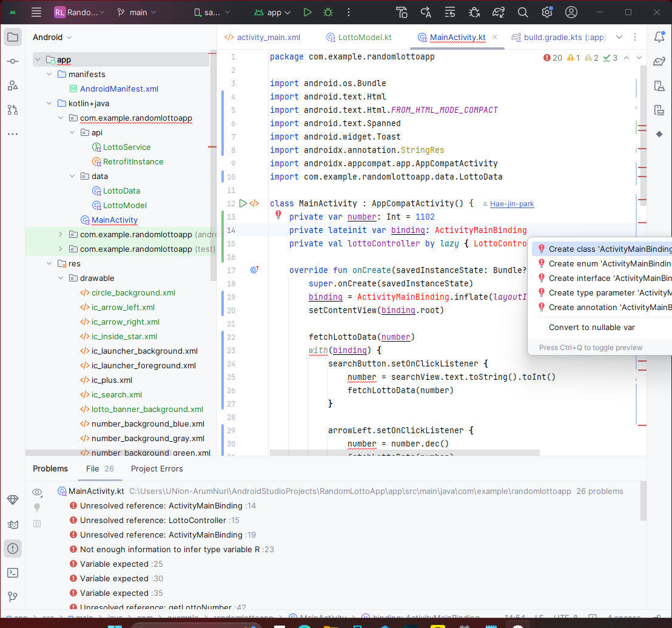Go to previous highlighted error arrow
The width and height of the screenshot is (672, 628).
627,58
